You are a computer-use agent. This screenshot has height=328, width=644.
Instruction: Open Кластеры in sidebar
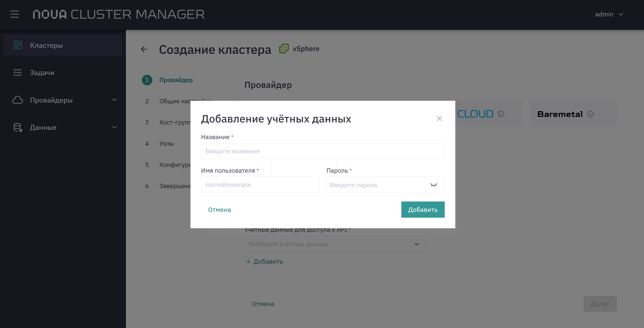63,45
